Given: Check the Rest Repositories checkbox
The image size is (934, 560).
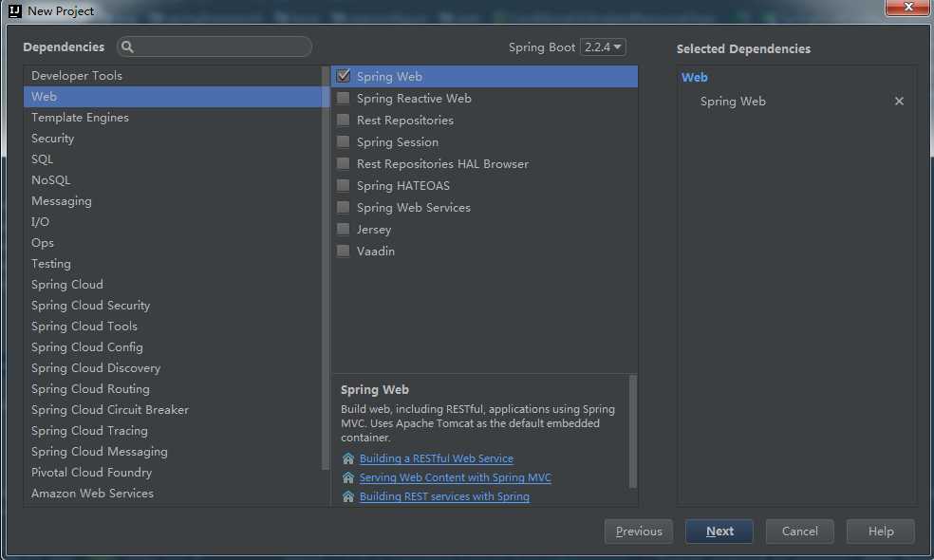Looking at the screenshot, I should click(x=343, y=120).
